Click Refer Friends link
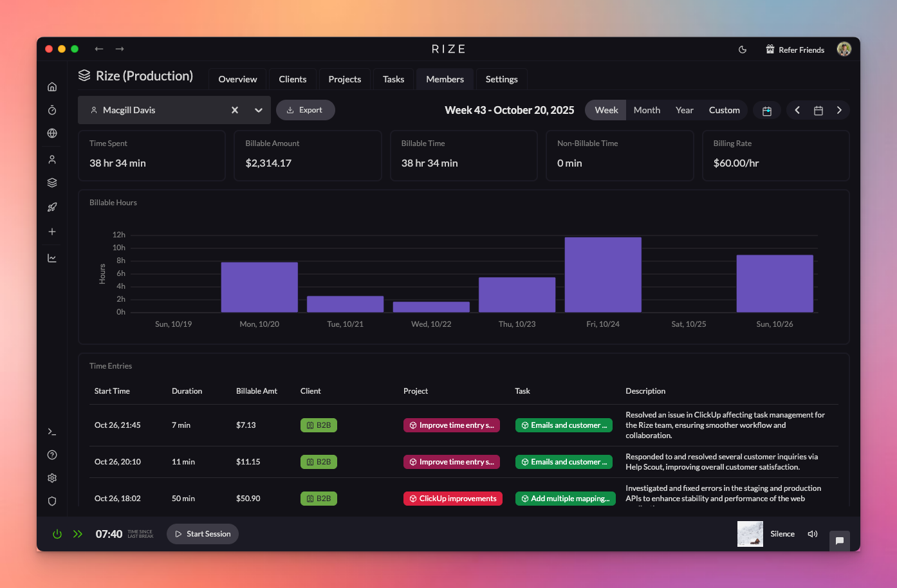Image resolution: width=897 pixels, height=588 pixels. [x=795, y=50]
